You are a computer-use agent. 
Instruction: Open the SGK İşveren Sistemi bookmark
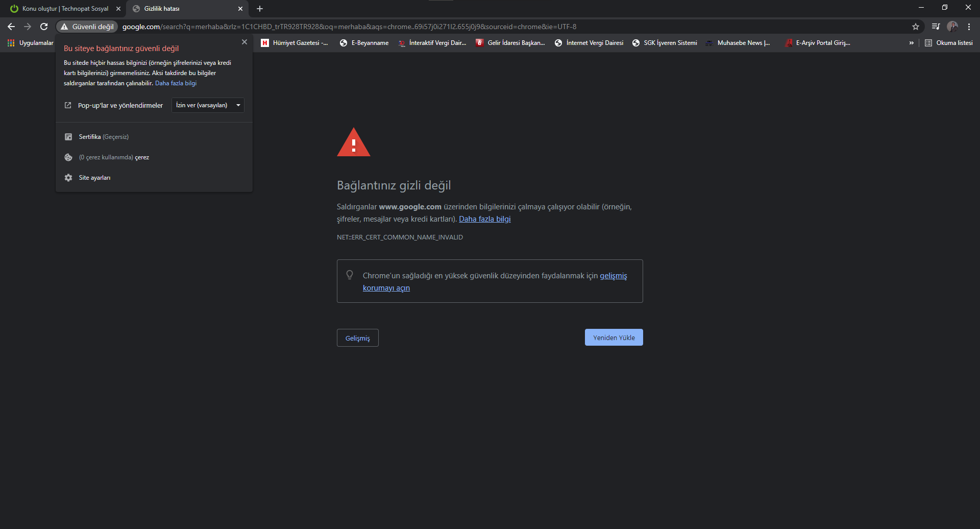click(x=665, y=43)
